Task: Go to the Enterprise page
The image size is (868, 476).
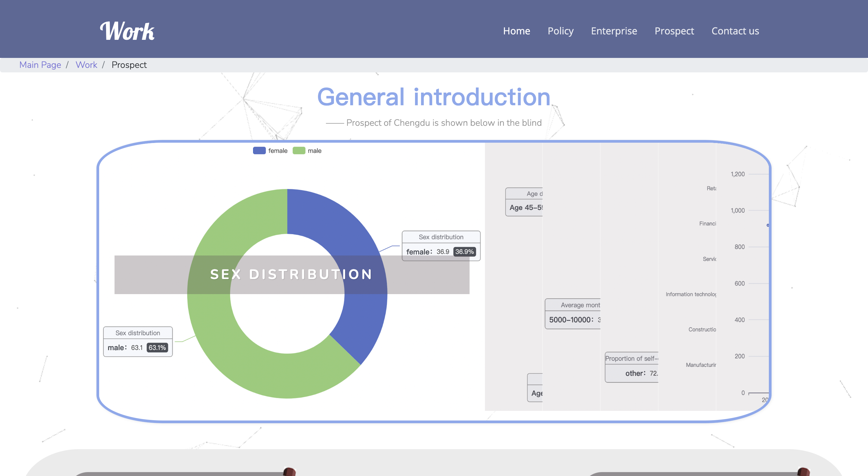Action: click(614, 31)
